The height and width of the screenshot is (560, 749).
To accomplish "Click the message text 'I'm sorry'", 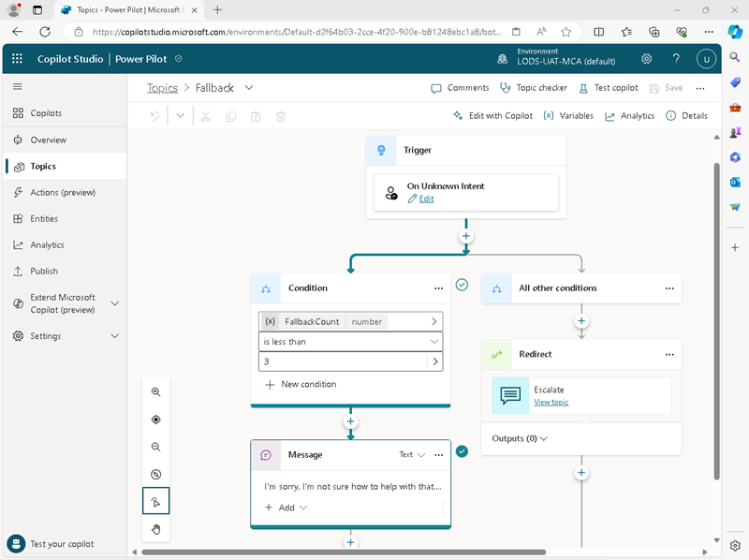I will coord(353,486).
